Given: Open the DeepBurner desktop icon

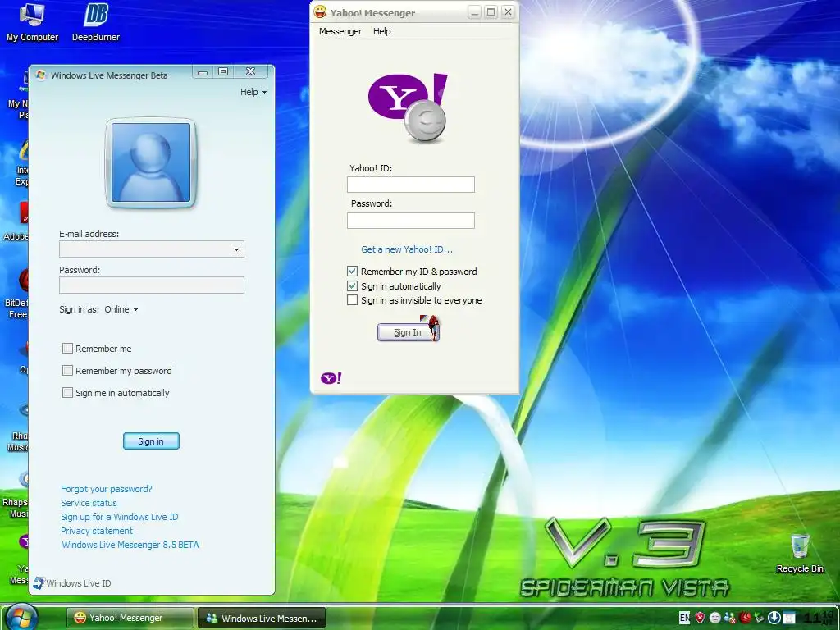Looking at the screenshot, I should point(96,22).
